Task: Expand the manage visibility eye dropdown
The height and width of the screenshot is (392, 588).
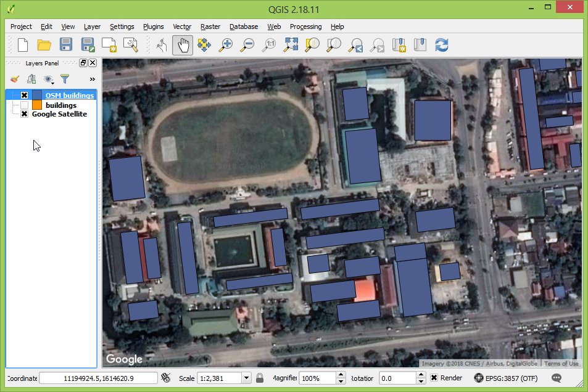Action: click(x=49, y=79)
